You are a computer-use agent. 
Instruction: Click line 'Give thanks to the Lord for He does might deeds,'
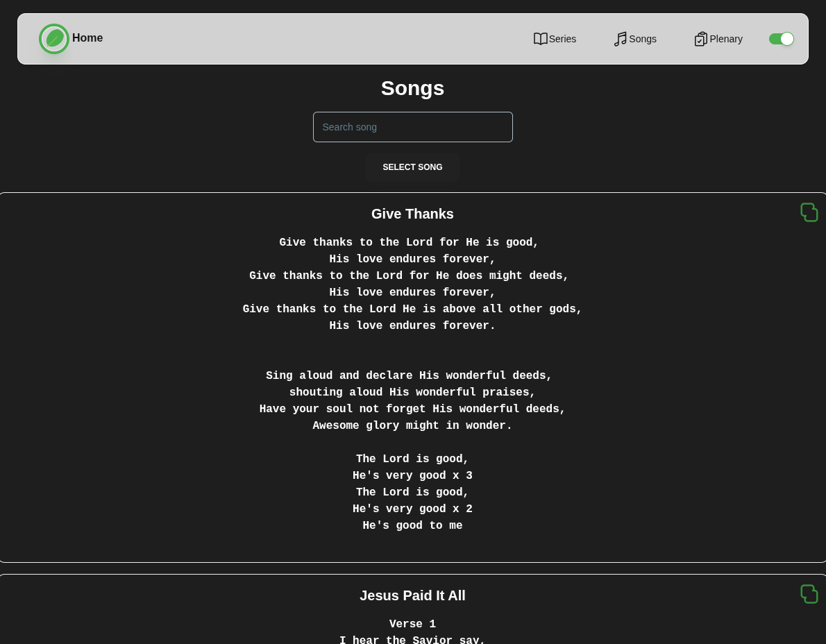pyautogui.click(x=409, y=276)
